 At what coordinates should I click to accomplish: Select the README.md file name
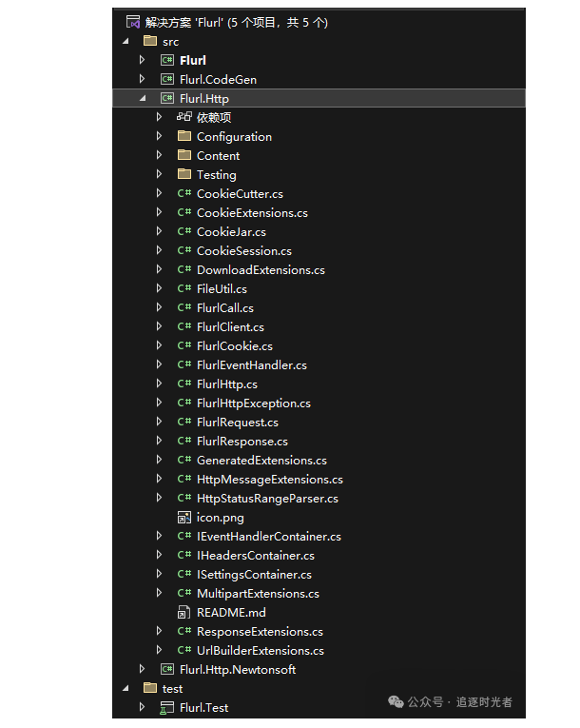(232, 613)
